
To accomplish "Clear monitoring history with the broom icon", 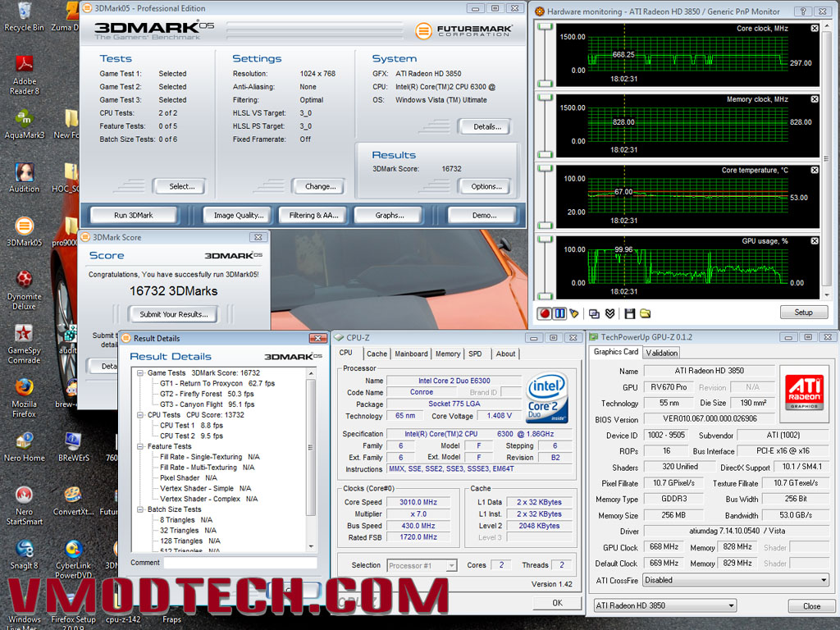I will (574, 313).
